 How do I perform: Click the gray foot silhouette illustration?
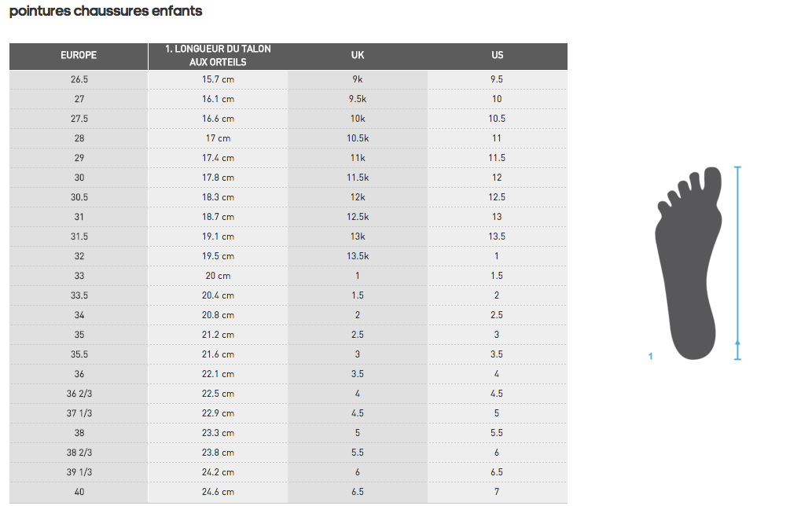(689, 263)
